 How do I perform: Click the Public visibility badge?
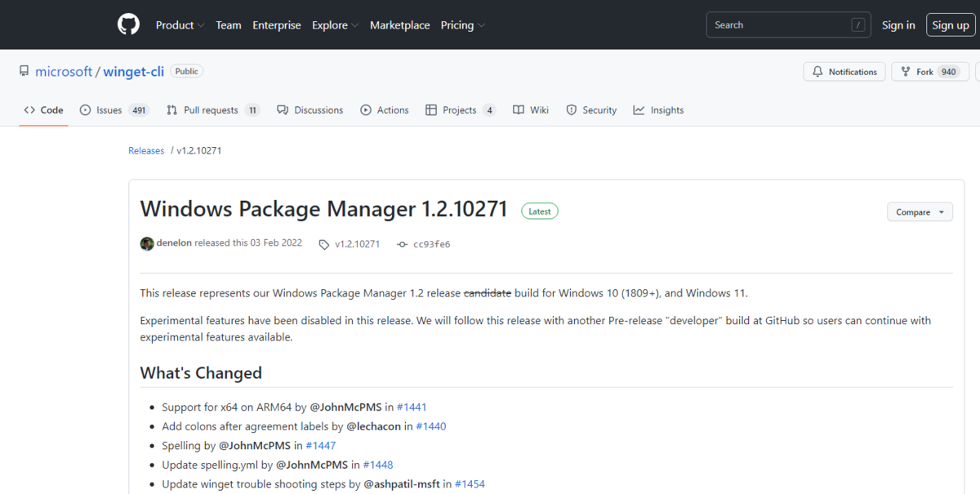[187, 71]
